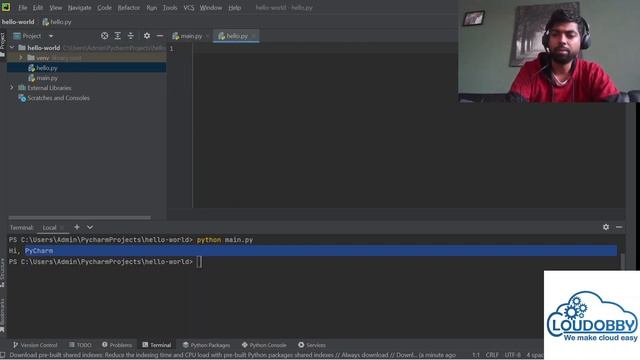Click Collapse All icon in Project panel
640x360 pixels.
point(131,36)
